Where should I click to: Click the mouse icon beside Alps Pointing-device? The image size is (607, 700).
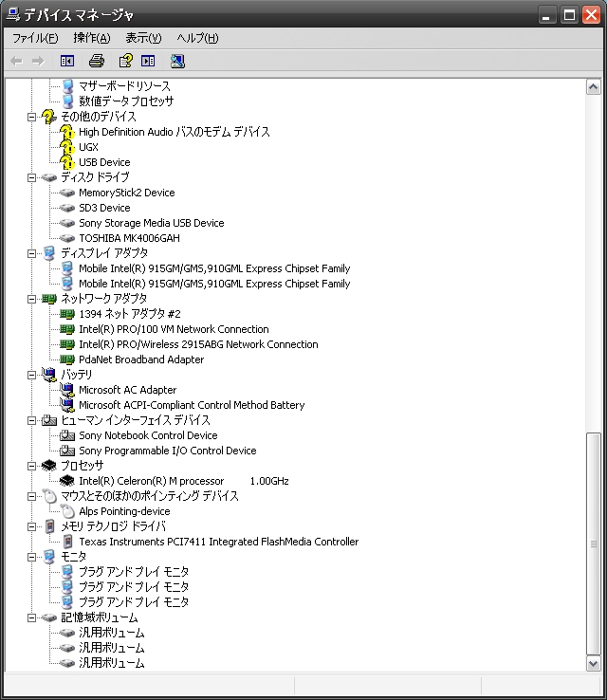pos(68,511)
